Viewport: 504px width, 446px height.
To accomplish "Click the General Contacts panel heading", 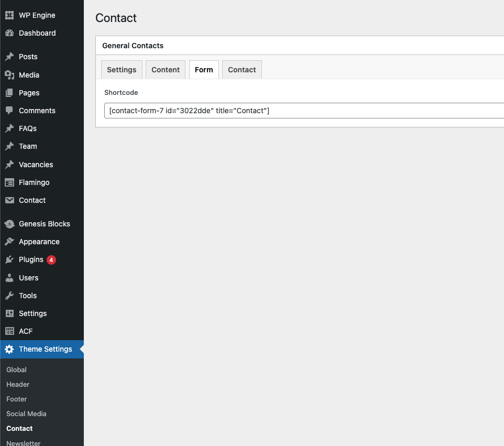I will pyautogui.click(x=133, y=46).
